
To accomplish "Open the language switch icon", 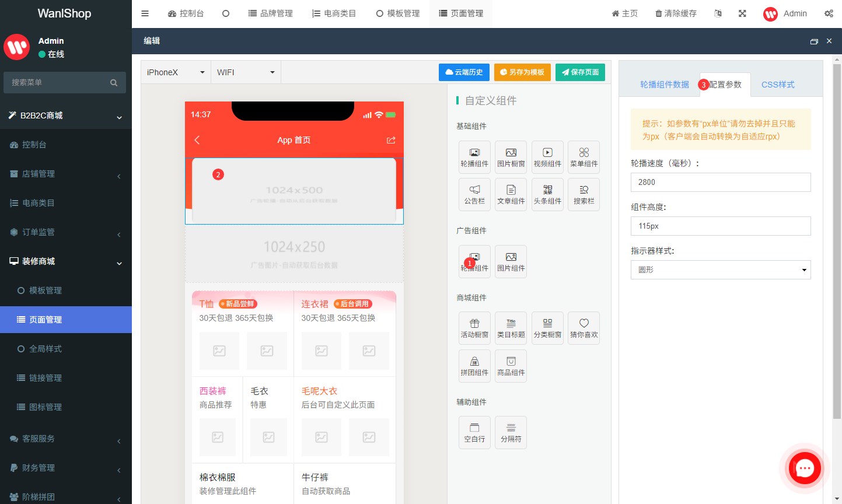I will 718,13.
